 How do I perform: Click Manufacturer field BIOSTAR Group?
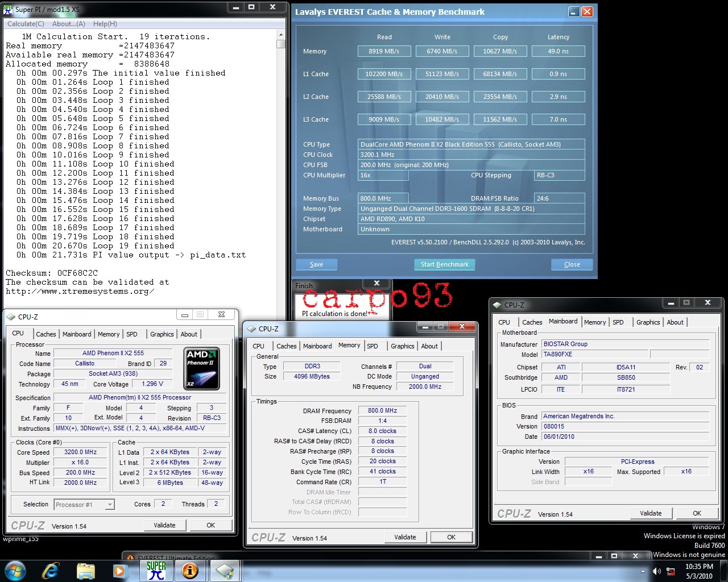click(625, 344)
